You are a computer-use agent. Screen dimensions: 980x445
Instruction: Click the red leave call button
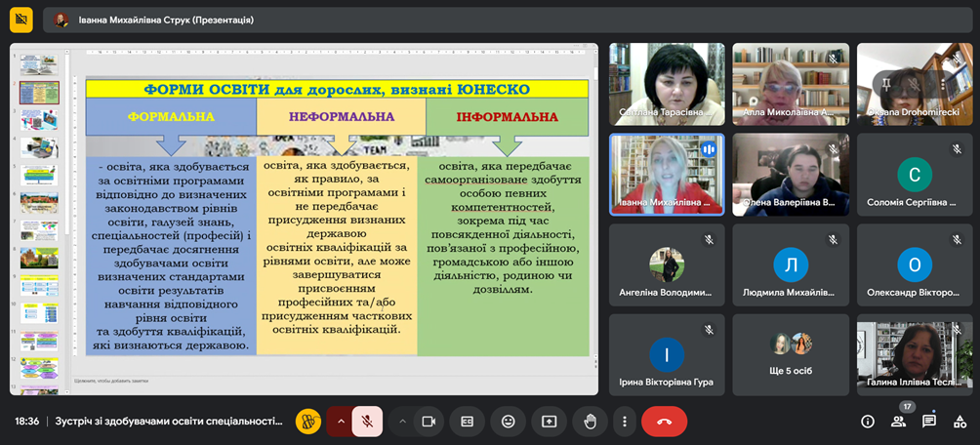(665, 422)
